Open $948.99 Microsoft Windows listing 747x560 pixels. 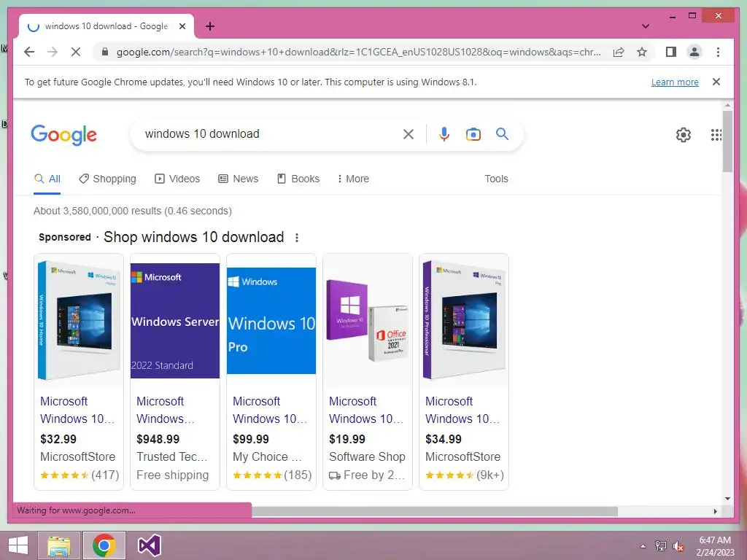166,410
